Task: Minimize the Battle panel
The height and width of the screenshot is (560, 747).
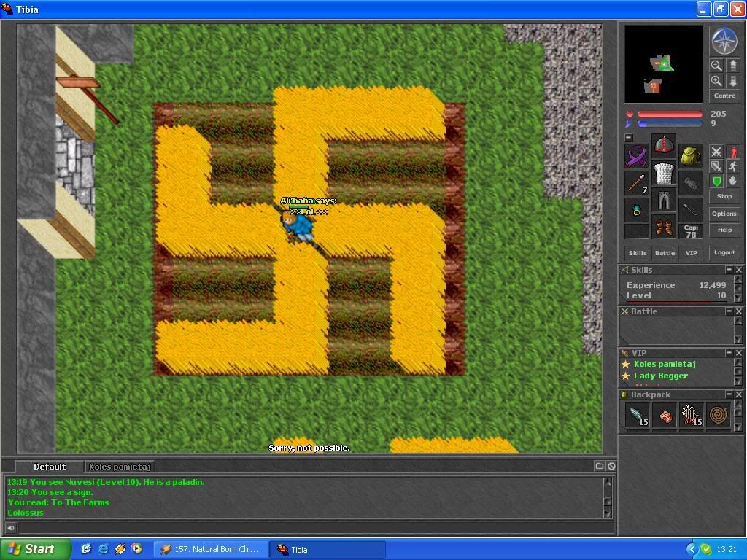Action: (729, 311)
